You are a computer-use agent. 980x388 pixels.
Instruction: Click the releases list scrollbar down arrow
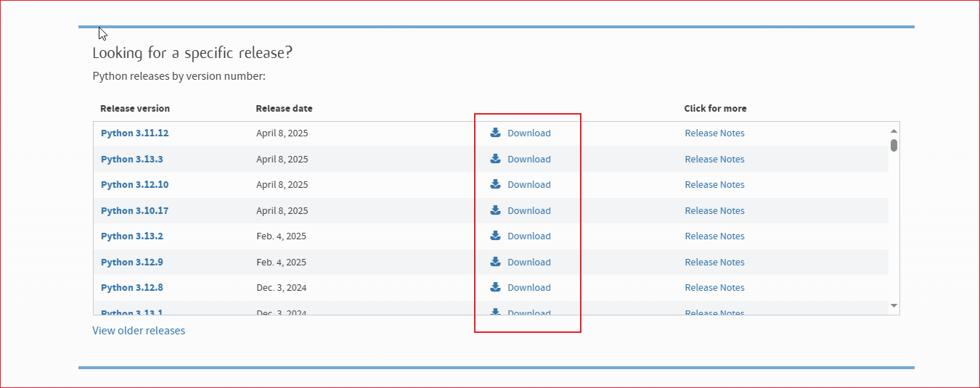point(894,306)
